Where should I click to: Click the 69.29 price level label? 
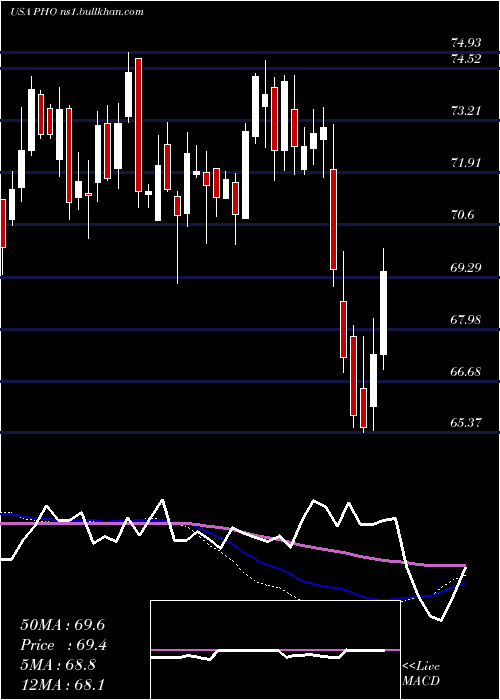[466, 268]
